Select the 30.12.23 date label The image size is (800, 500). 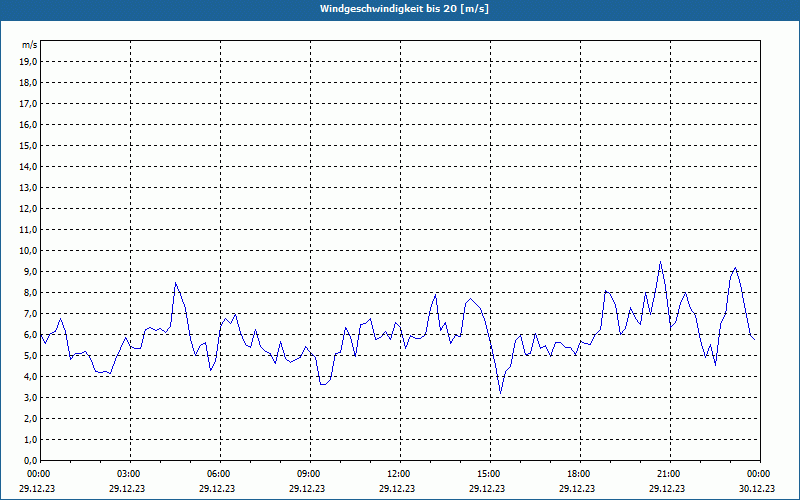click(757, 488)
